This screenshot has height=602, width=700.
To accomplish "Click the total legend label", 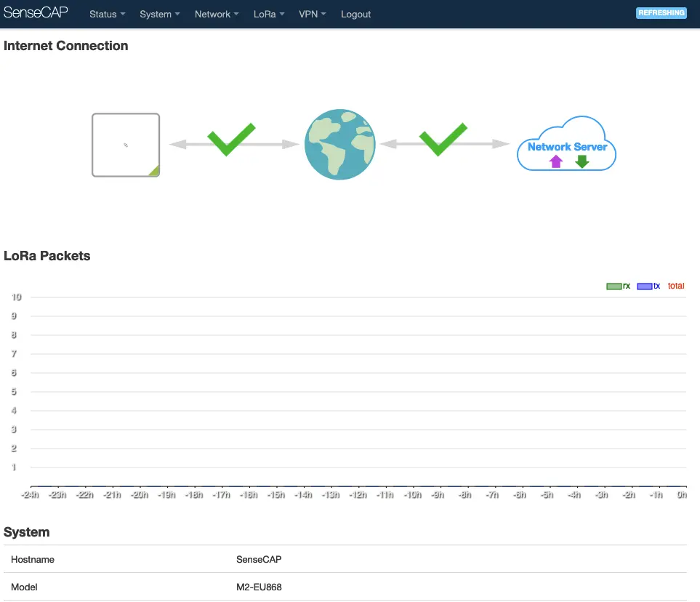I will tap(676, 286).
